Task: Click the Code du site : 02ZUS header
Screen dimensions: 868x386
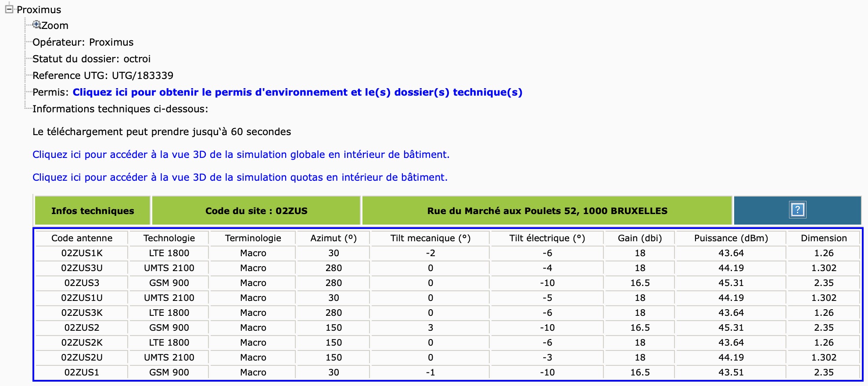Action: tap(256, 211)
